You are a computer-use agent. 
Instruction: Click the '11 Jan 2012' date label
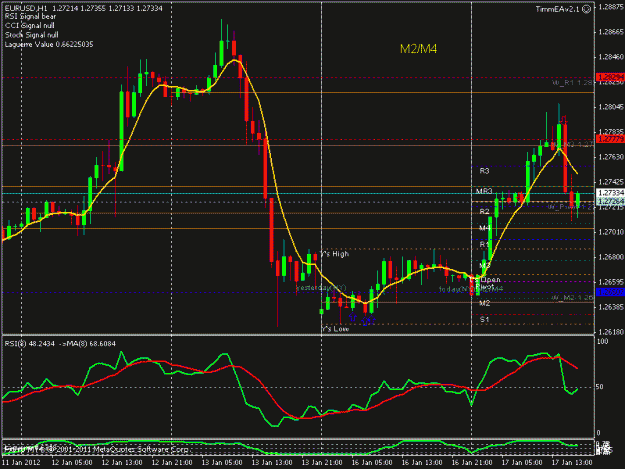tap(21, 462)
